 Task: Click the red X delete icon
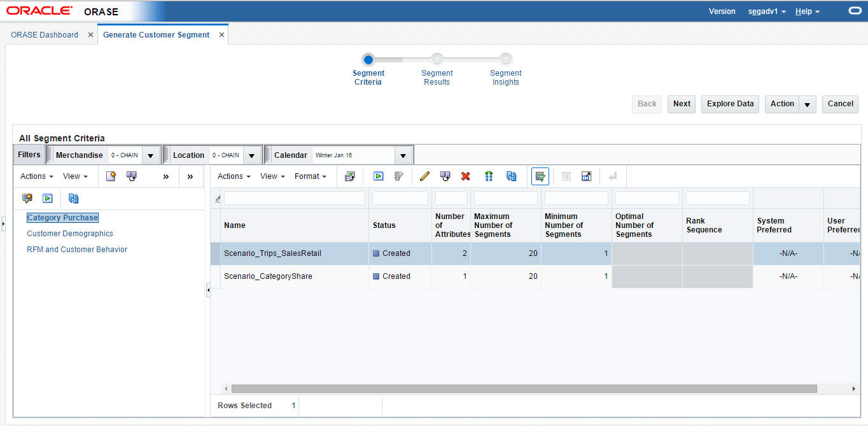tap(466, 176)
